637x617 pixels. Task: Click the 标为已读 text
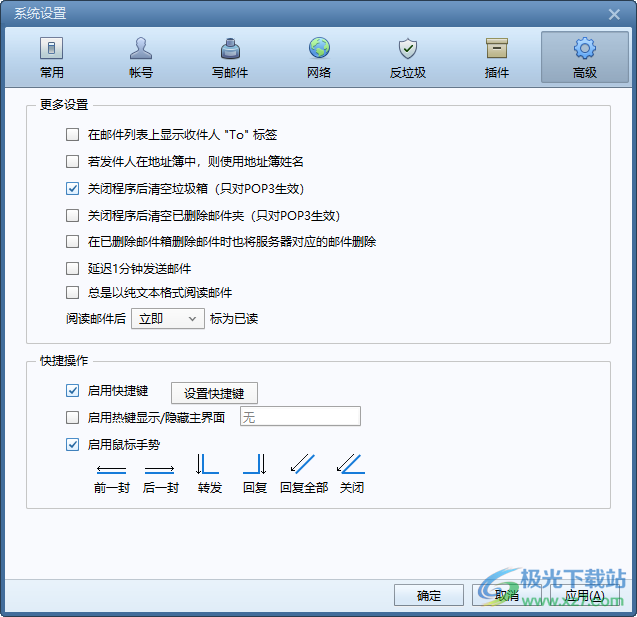coord(234,319)
